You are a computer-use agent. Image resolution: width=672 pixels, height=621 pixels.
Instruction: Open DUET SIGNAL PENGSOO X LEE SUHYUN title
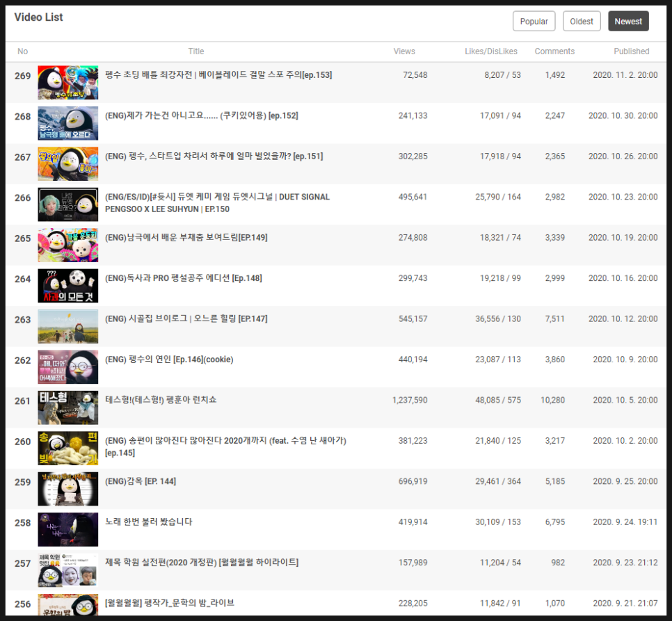pos(217,203)
